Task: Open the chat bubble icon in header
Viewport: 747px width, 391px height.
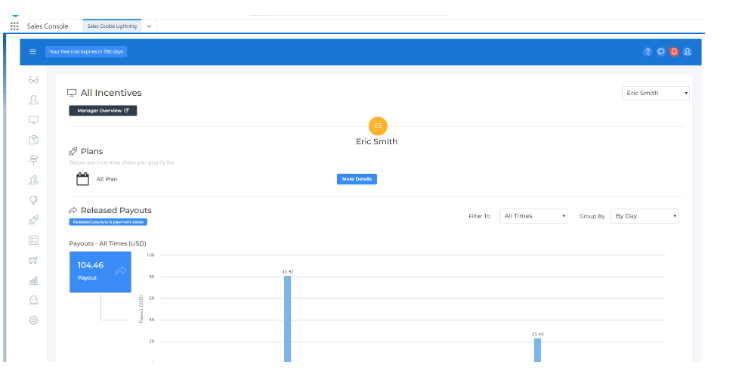Action: 660,52
